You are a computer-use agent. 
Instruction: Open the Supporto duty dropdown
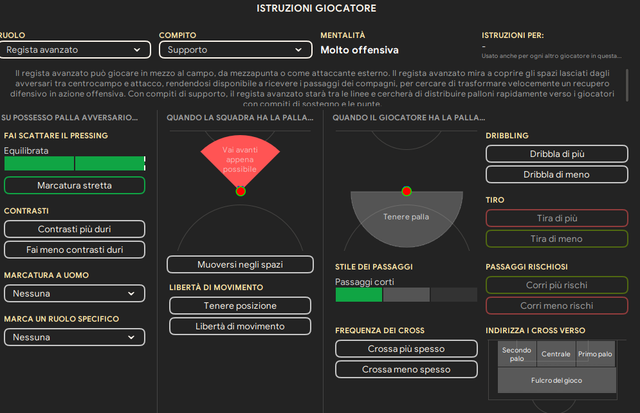click(236, 50)
